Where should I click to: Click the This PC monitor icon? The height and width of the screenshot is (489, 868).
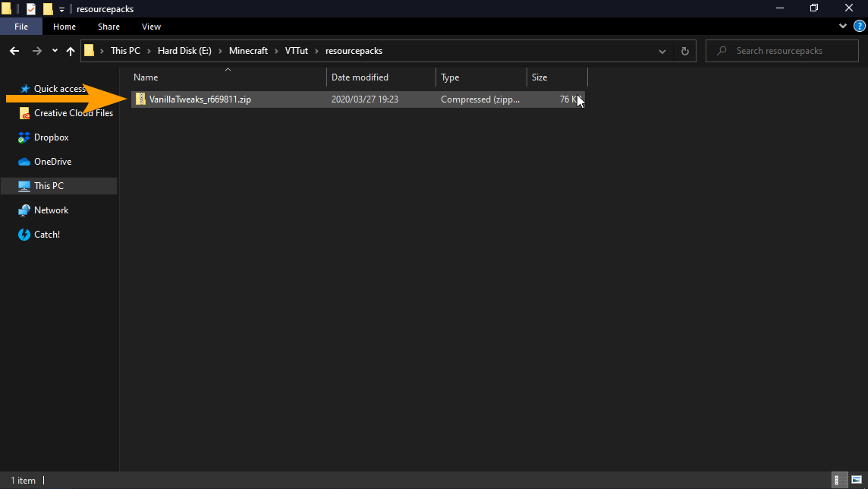click(24, 186)
